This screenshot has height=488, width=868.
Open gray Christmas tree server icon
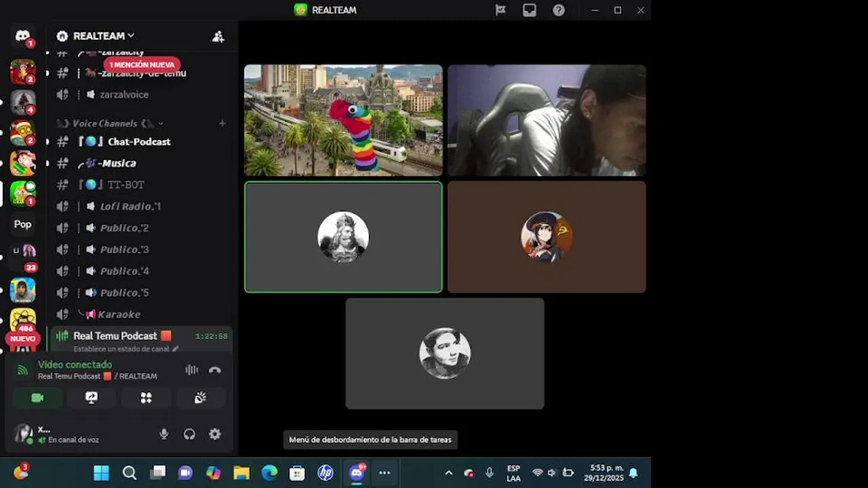[23, 102]
